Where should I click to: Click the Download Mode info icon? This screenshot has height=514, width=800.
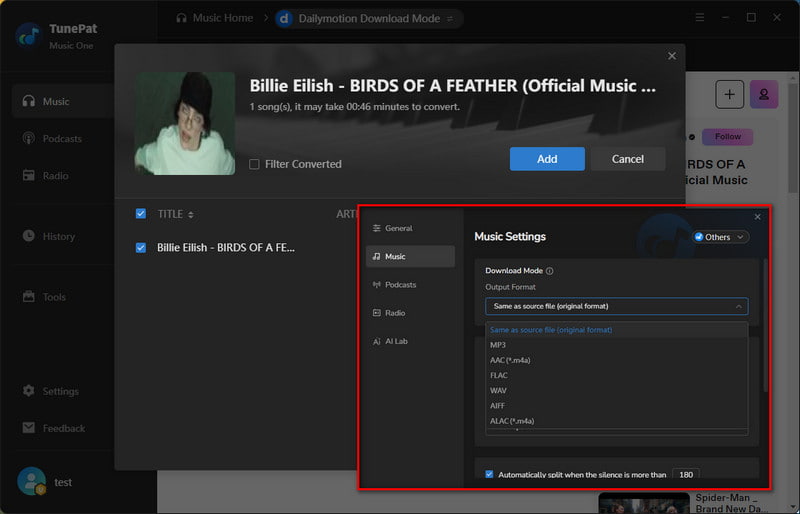(x=549, y=271)
